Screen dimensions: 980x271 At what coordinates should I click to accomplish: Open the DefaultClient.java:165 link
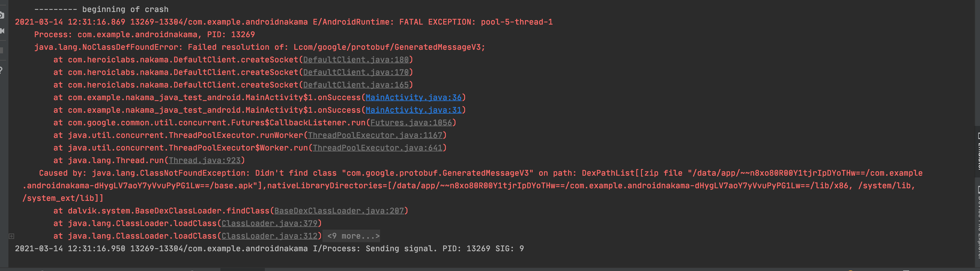356,85
